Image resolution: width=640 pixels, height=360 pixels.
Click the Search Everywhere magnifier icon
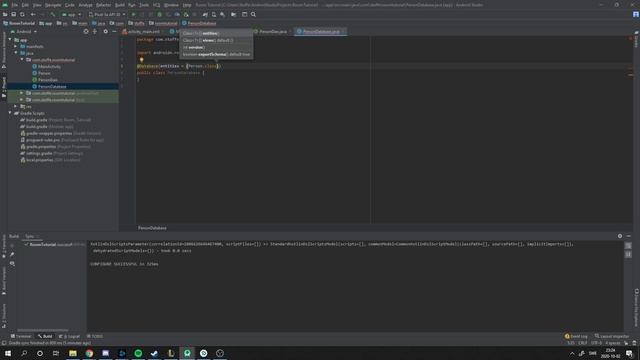click(x=253, y=14)
